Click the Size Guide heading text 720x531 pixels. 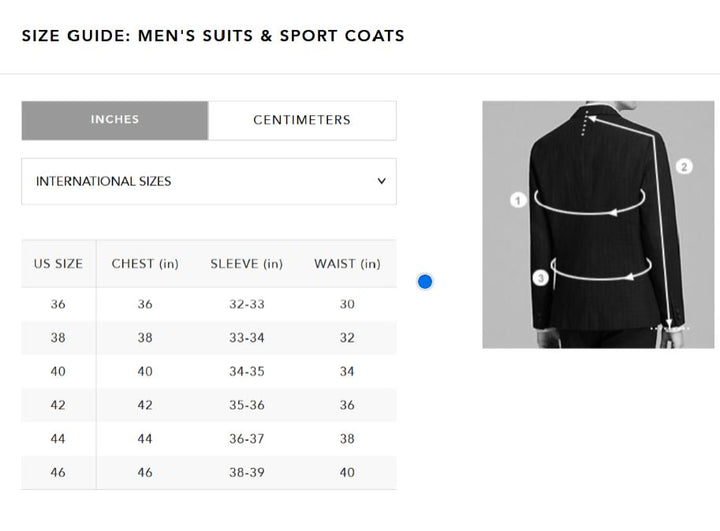point(213,36)
